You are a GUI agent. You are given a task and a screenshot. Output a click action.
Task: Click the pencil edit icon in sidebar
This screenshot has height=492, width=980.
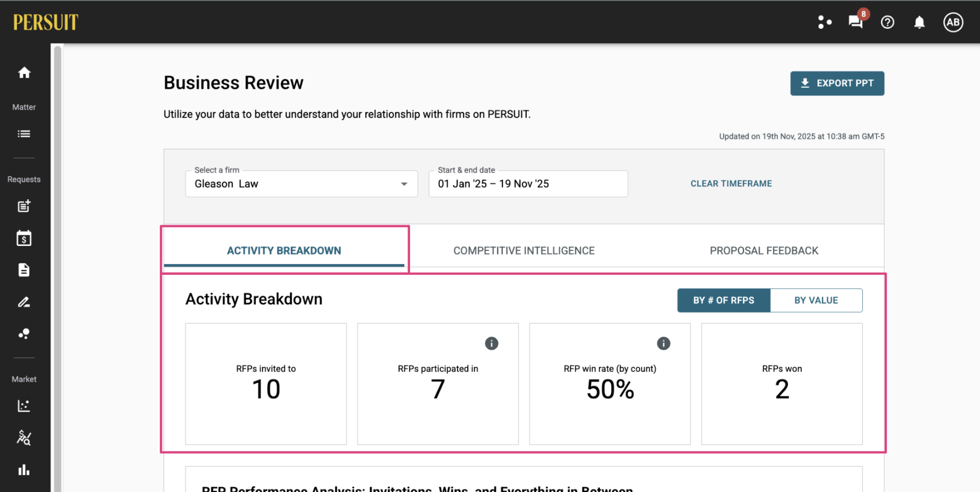click(24, 302)
